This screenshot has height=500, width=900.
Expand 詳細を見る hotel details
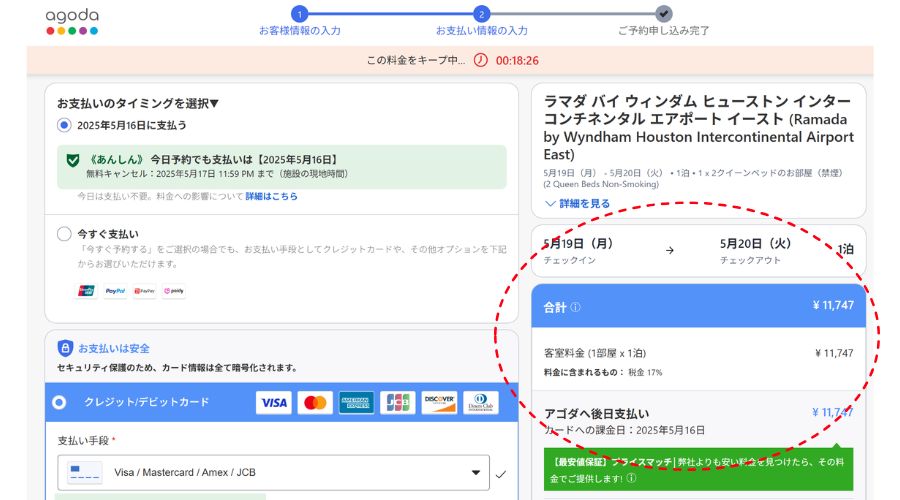pyautogui.click(x=577, y=203)
